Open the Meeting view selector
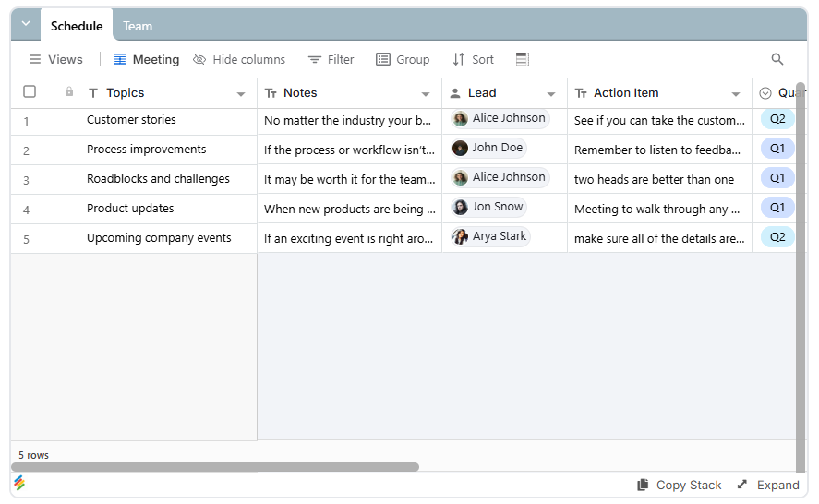Image resolution: width=819 pixels, height=504 pixels. (146, 60)
